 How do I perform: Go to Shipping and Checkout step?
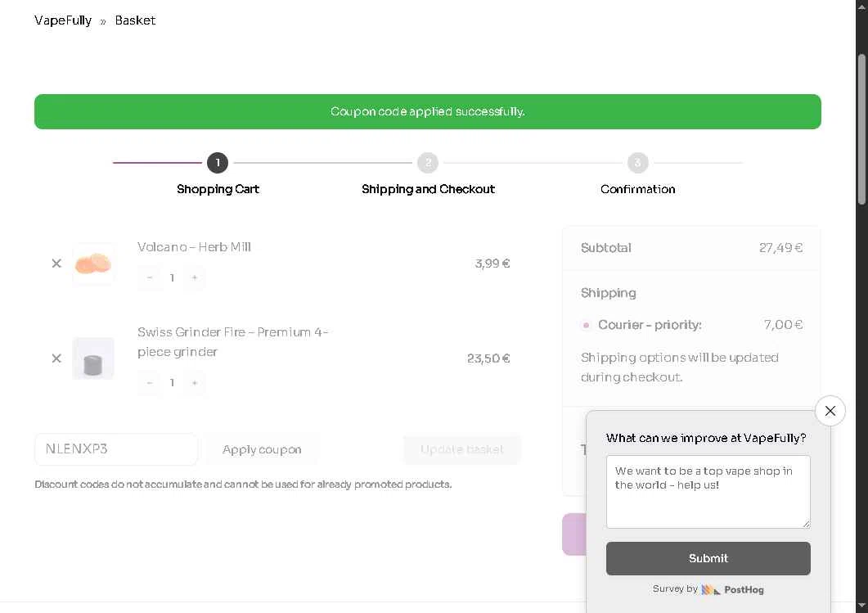[428, 189]
